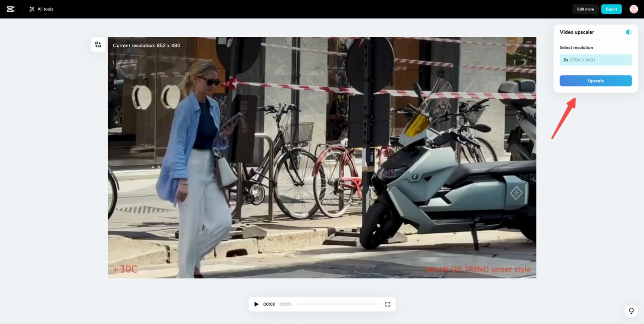Open the user profile avatar

(633, 9)
